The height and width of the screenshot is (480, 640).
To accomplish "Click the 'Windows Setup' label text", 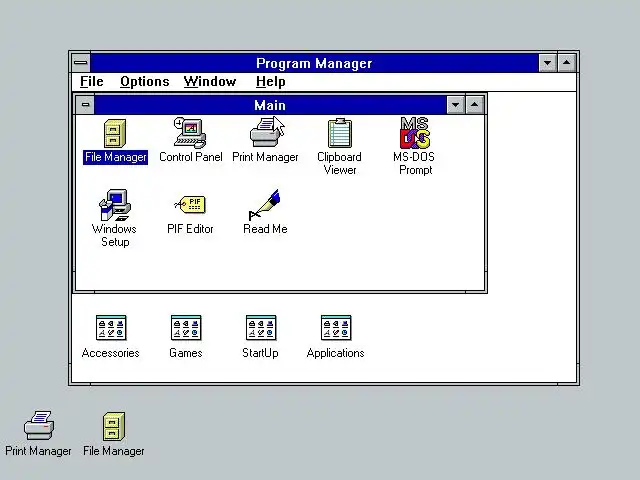I will click(114, 235).
